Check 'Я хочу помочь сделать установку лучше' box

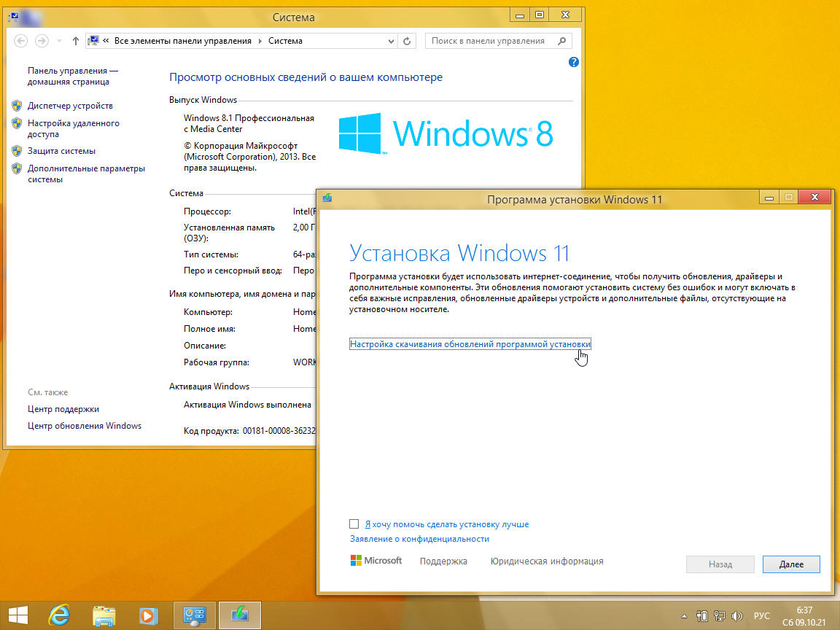[354, 524]
